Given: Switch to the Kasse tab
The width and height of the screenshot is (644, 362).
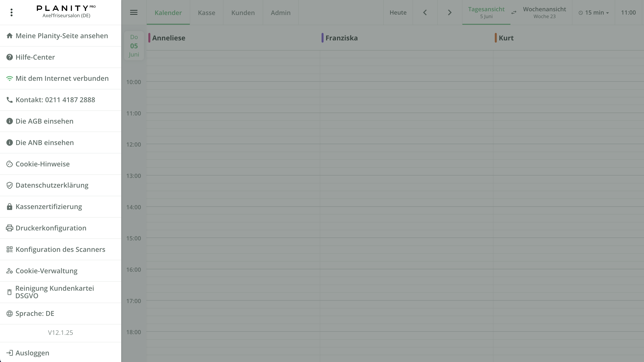Looking at the screenshot, I should [x=206, y=13].
